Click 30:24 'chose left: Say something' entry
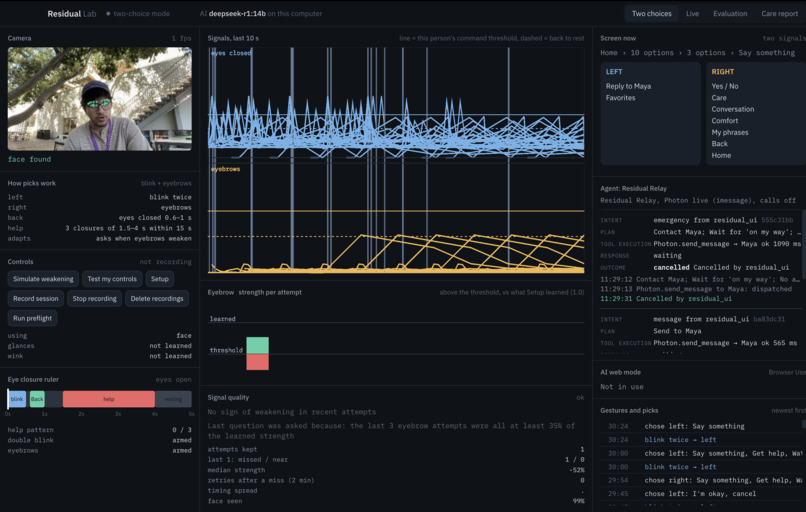The width and height of the screenshot is (806, 512). (x=694, y=426)
